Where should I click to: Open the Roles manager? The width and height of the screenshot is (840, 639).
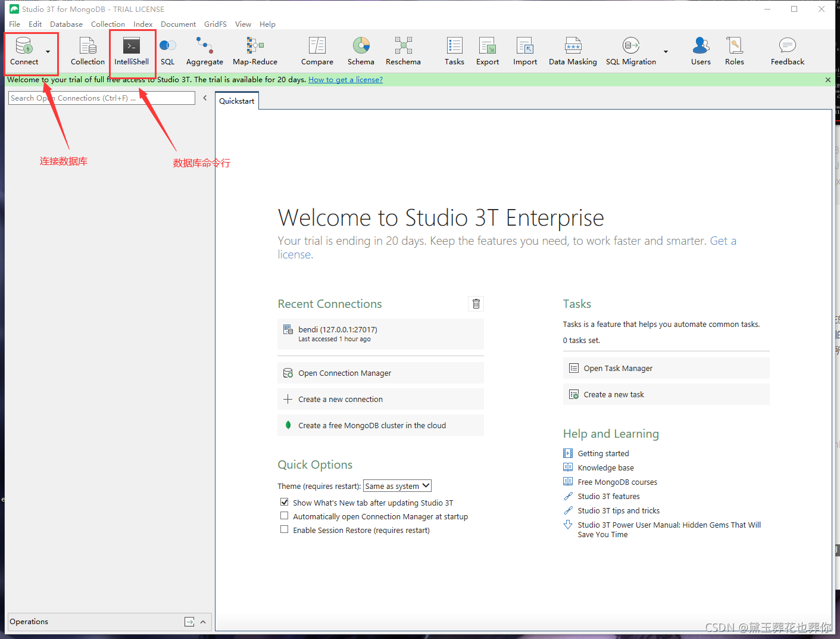tap(735, 51)
